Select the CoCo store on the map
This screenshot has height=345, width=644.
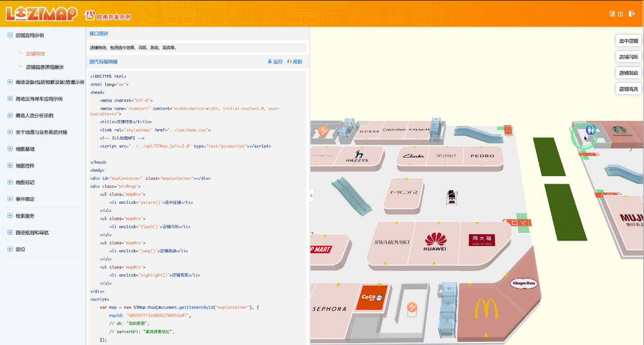371,298
